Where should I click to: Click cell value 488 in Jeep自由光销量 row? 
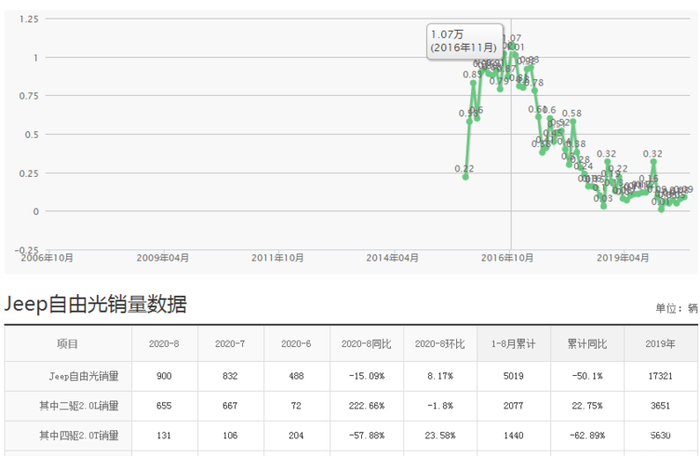point(296,376)
